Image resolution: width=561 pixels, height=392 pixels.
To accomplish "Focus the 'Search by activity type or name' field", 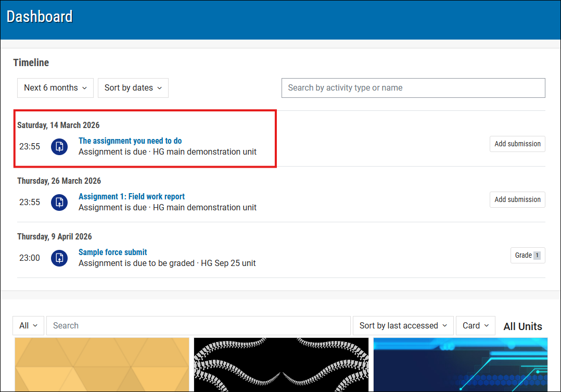I will pos(413,88).
